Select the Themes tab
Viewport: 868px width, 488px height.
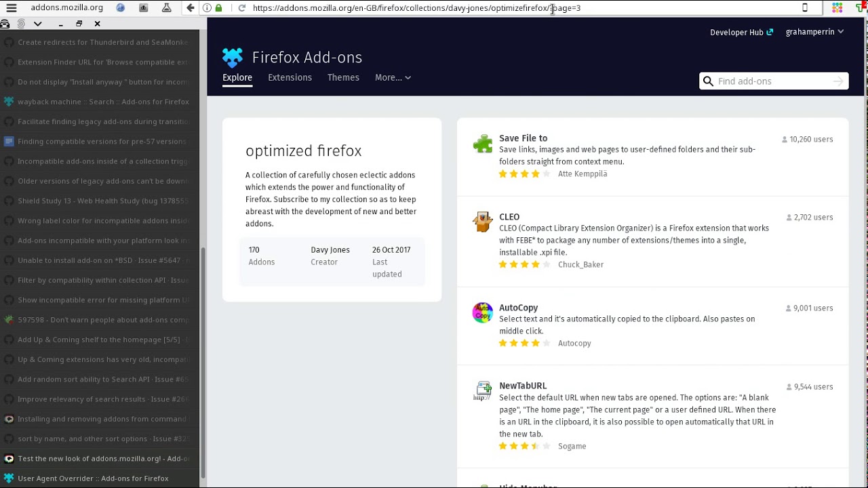(x=343, y=77)
